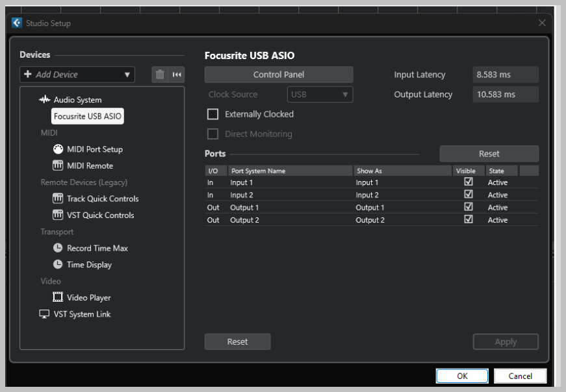Select Video Player entry
Viewport: 566px width, 392px height.
click(88, 297)
